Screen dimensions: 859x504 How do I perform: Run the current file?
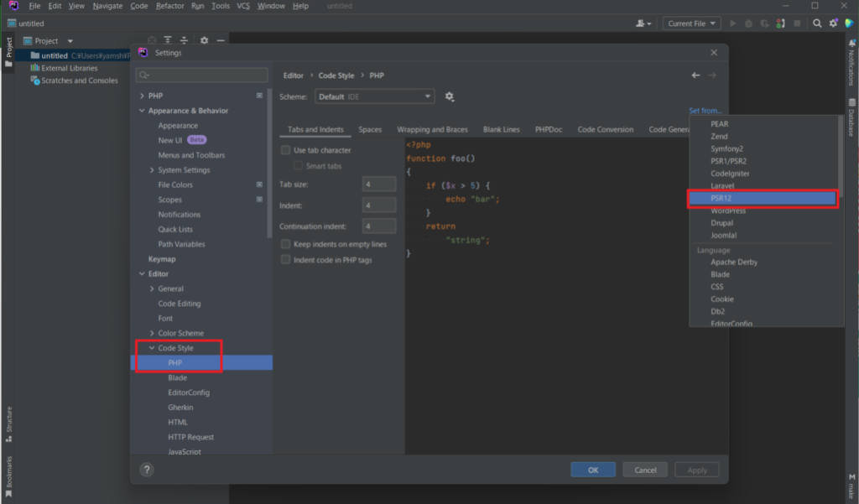[733, 23]
